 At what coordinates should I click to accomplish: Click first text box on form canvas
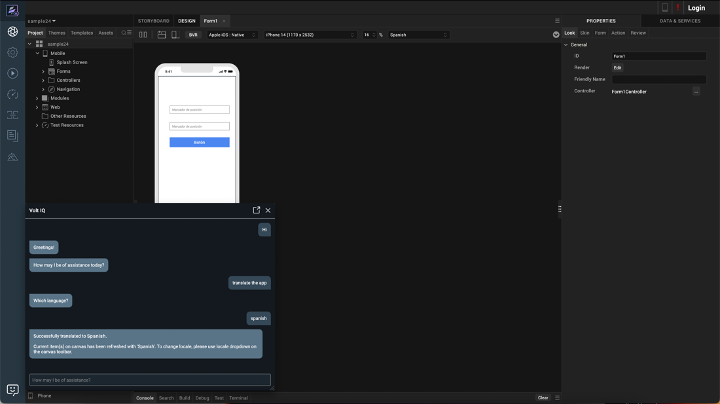pos(199,110)
